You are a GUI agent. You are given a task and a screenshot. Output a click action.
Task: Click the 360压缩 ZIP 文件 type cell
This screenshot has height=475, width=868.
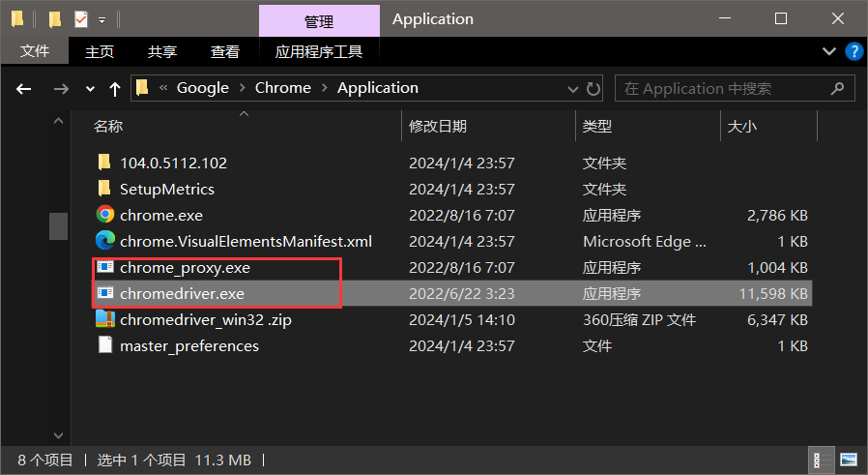click(x=639, y=320)
